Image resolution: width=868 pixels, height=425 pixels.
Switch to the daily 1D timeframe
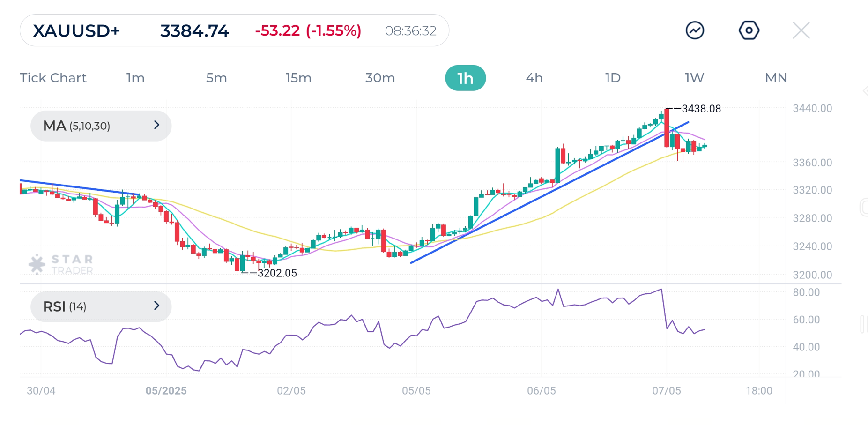coord(613,78)
